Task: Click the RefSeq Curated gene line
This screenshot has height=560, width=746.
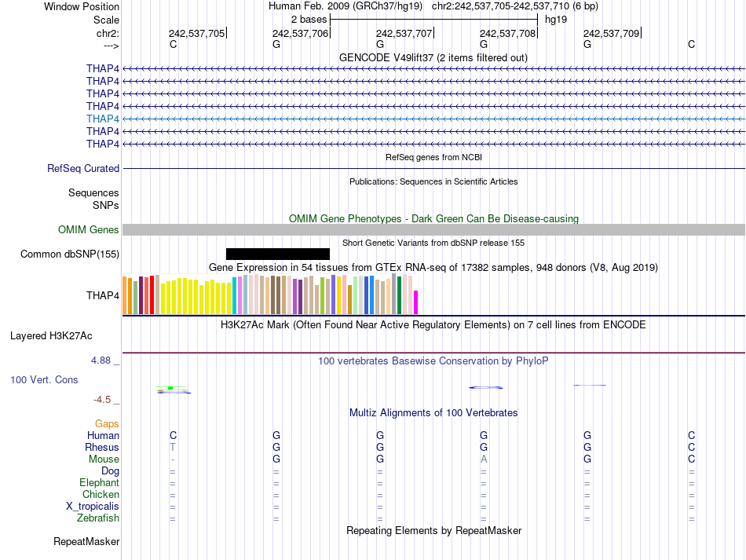Action: point(433,168)
